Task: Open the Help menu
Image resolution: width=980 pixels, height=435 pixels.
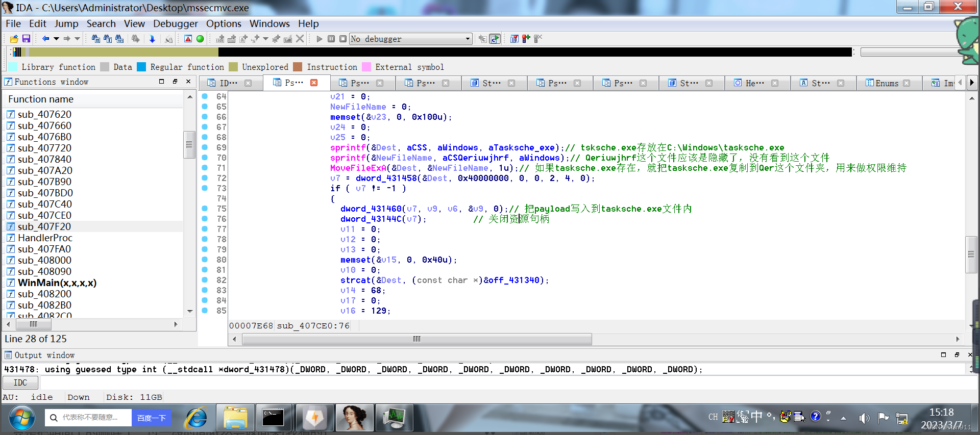Action: pyautogui.click(x=308, y=23)
